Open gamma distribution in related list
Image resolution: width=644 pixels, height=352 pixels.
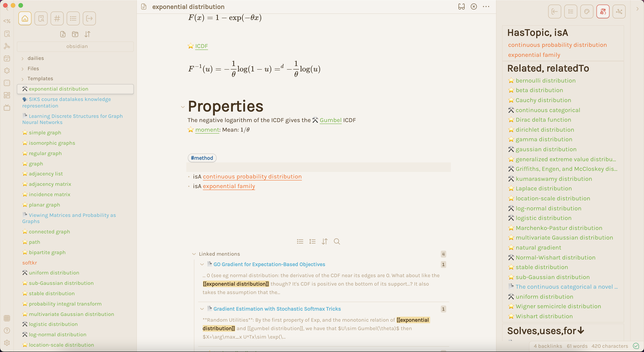pos(544,139)
